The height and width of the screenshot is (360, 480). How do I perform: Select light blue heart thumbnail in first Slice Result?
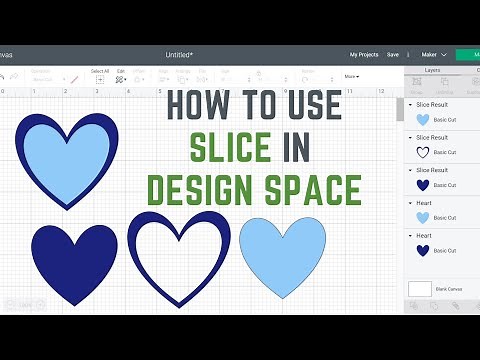pos(423,120)
